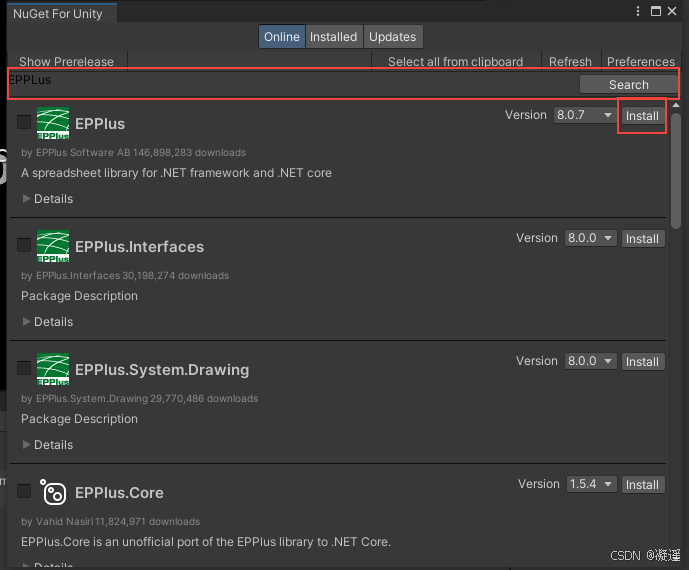Screen dimensions: 689x570
Task: Click the EPPlus.Core package title
Action: [x=119, y=493]
